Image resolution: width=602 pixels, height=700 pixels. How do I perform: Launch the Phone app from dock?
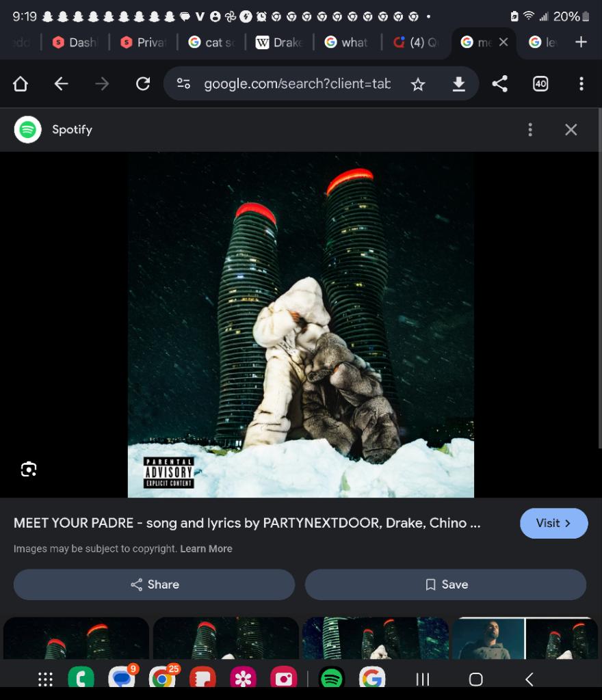(x=81, y=677)
